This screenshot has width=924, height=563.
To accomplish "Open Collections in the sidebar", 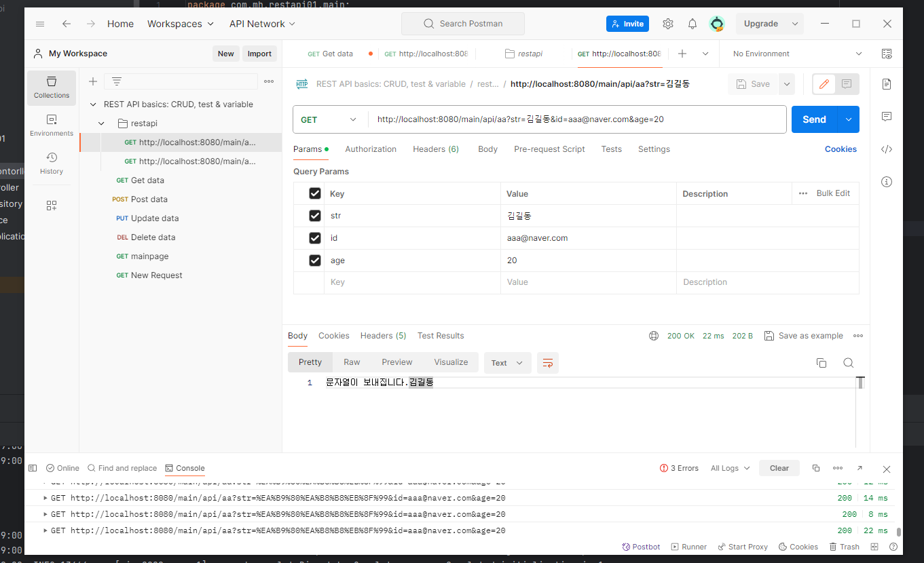I will coord(52,88).
